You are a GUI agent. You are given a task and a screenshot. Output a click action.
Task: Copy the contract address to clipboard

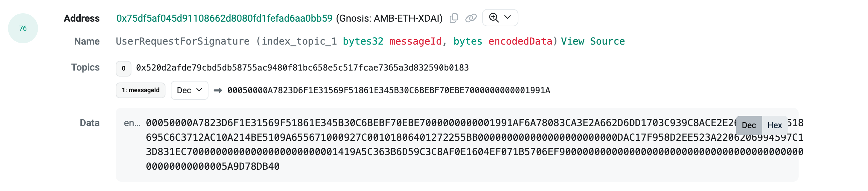pos(454,18)
